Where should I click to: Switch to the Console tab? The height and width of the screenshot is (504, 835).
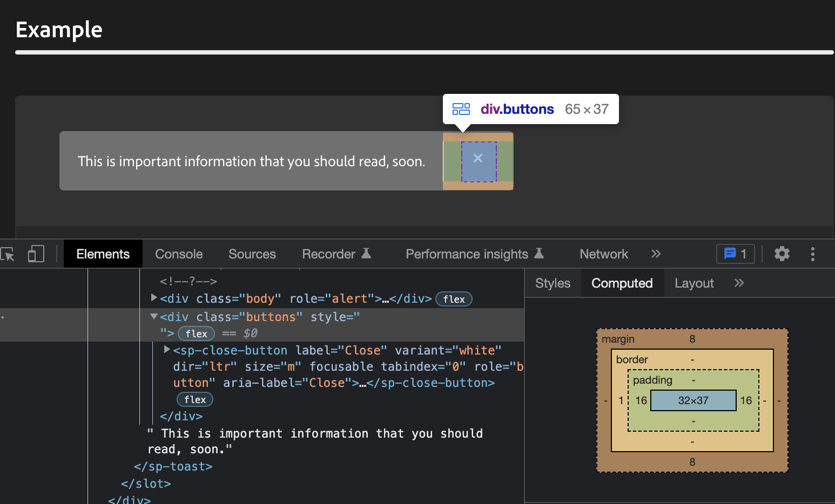point(179,254)
